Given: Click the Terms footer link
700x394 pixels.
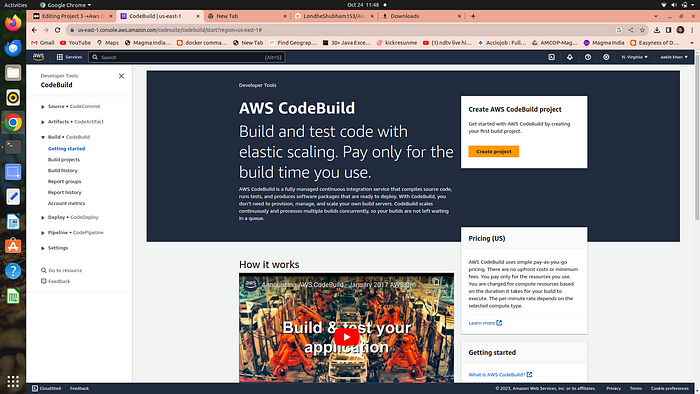Looking at the screenshot, I should coord(636,388).
